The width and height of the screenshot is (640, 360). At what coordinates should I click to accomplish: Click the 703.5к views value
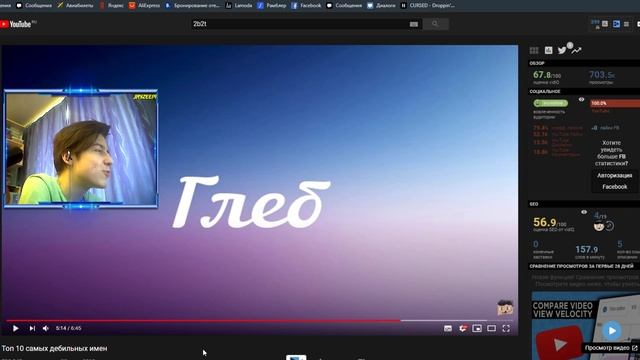click(x=602, y=75)
